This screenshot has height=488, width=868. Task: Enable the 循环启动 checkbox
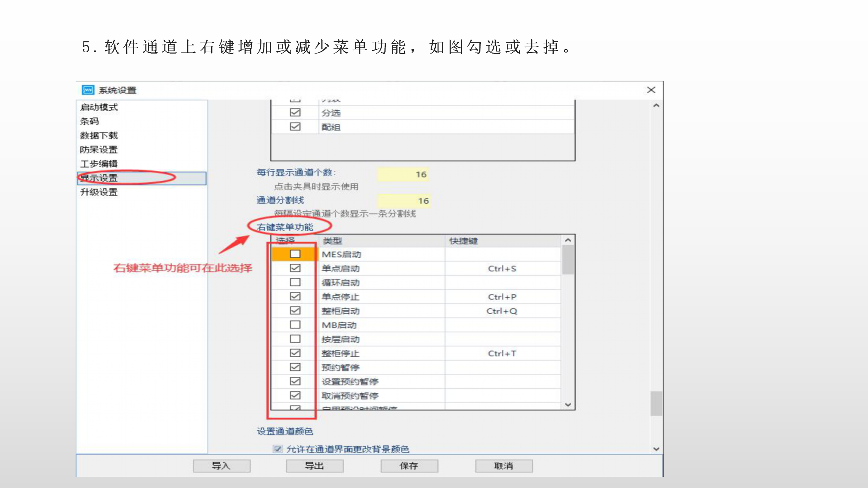(x=295, y=282)
